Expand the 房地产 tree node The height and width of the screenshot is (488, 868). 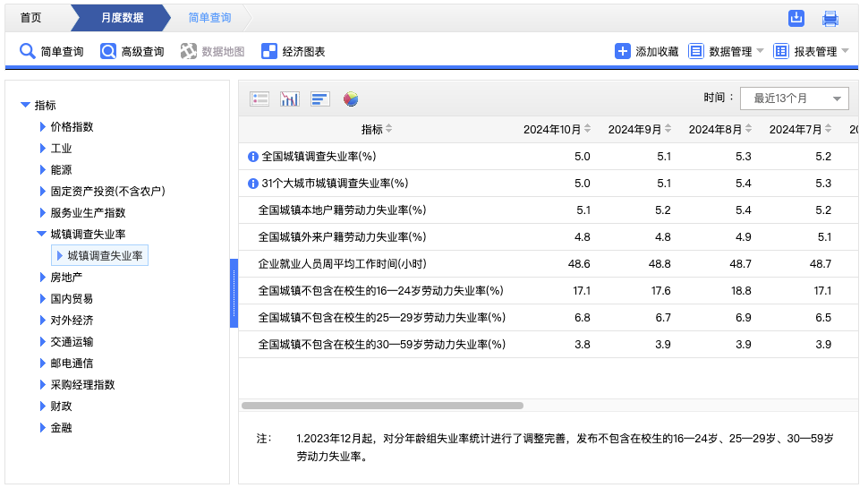[x=43, y=278]
